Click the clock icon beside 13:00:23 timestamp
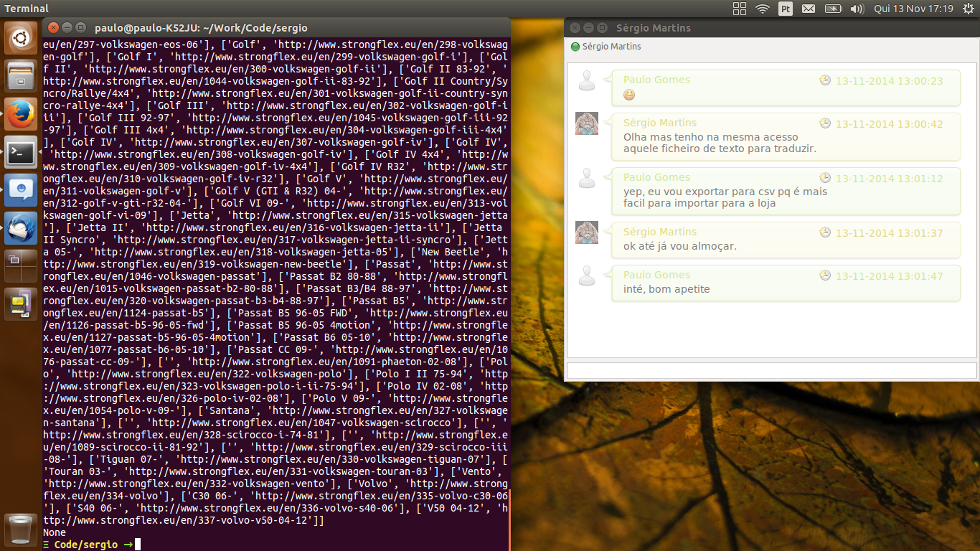Viewport: 980px width, 551px height. click(825, 80)
